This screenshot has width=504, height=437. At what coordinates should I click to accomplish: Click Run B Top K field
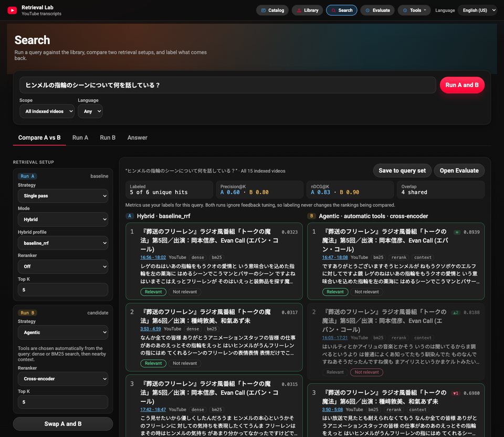63,402
